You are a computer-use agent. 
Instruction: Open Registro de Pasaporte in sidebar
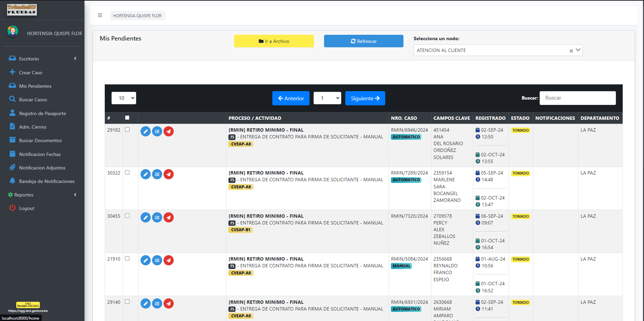point(42,113)
